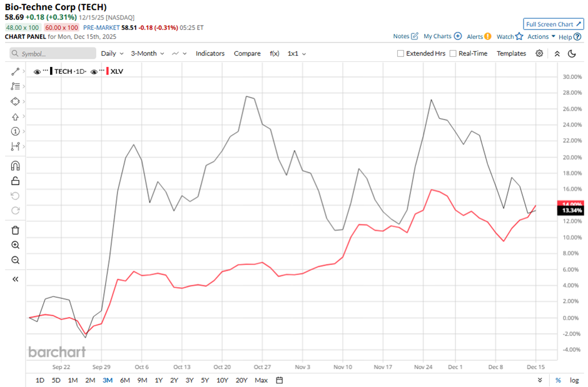Toggle XLV series visibility eye
The height and width of the screenshot is (387, 588).
(x=94, y=71)
